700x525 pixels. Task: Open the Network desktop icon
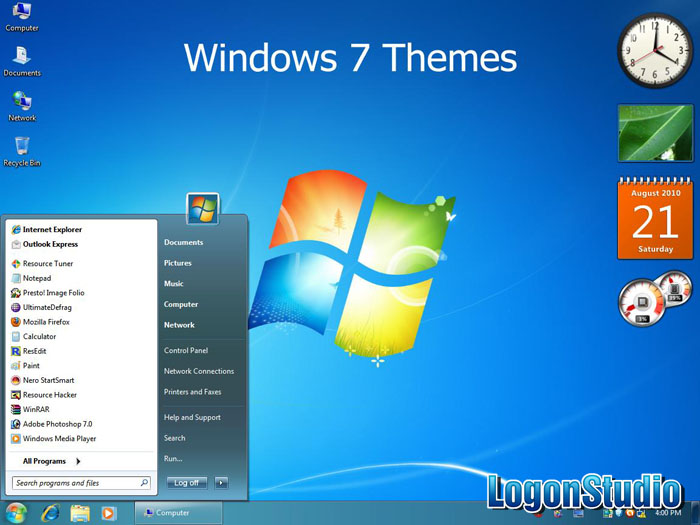click(x=21, y=107)
